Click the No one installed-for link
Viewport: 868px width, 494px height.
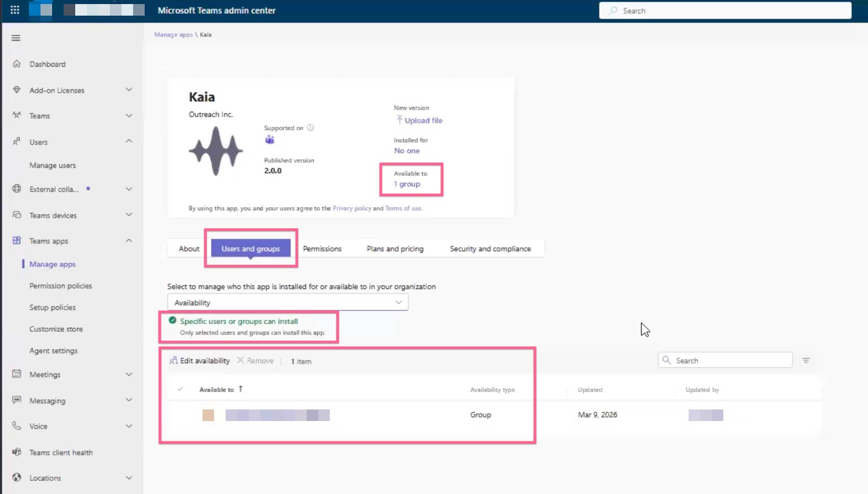click(x=407, y=151)
